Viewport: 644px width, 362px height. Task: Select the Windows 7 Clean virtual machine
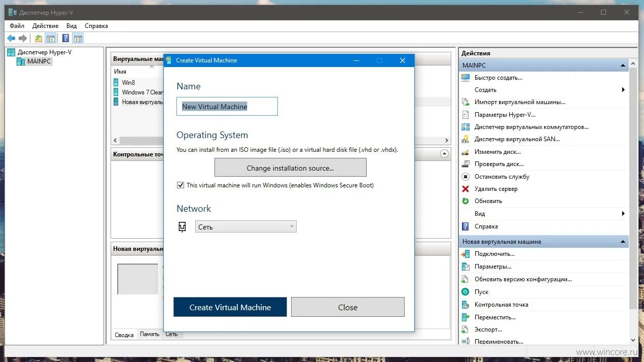coord(138,92)
